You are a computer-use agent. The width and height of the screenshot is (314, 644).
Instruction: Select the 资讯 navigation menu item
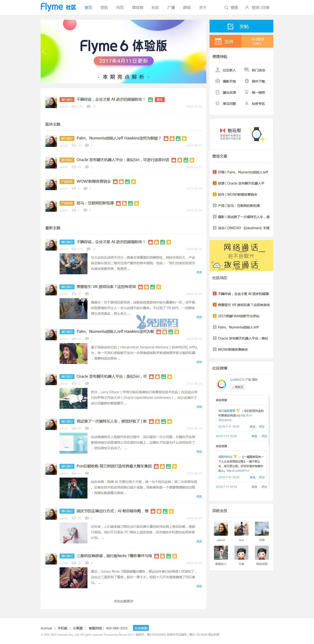[104, 7]
